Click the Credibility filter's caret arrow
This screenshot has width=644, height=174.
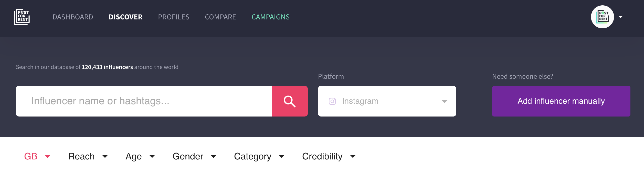click(x=353, y=157)
